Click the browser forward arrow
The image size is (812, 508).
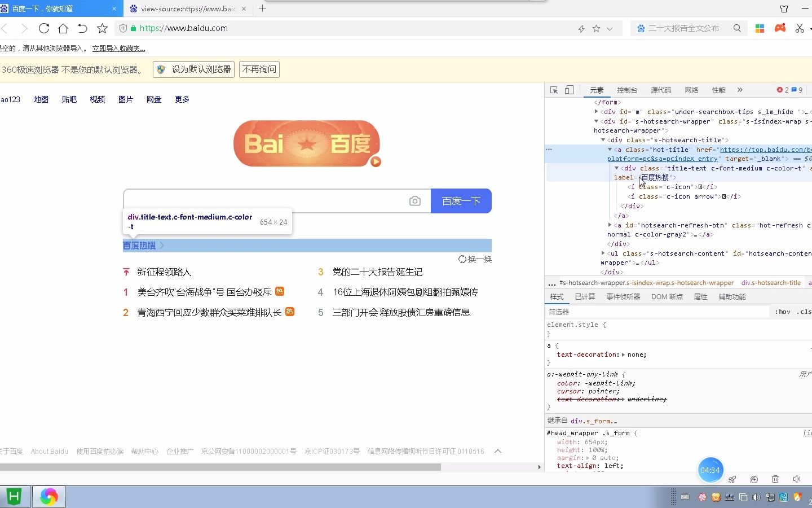coord(24,28)
